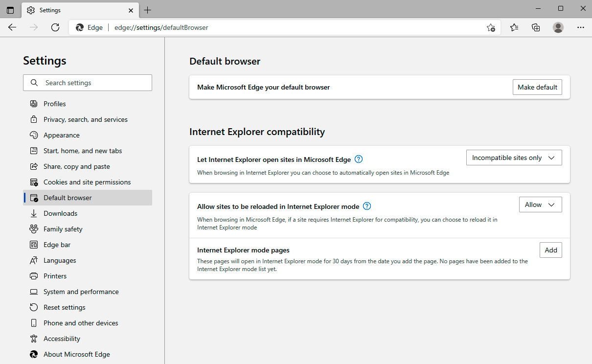The image size is (592, 364).
Task: Open Profiles settings in the sidebar
Action: [x=54, y=104]
